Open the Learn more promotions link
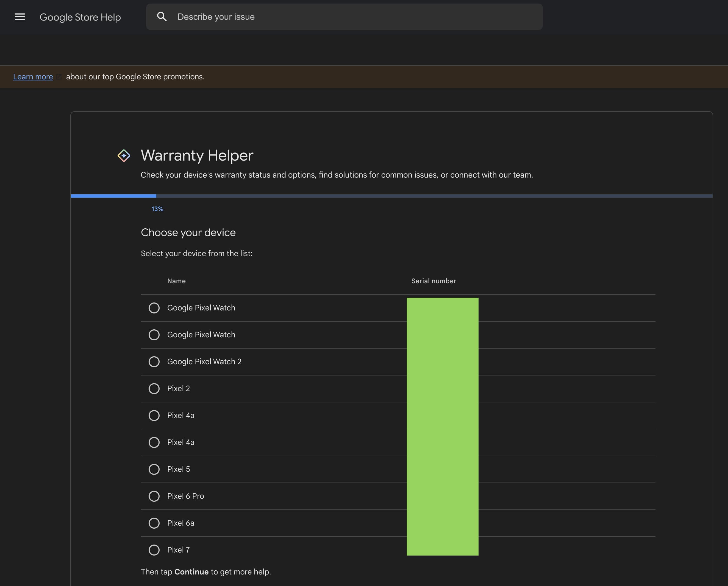728x586 pixels. 33,77
